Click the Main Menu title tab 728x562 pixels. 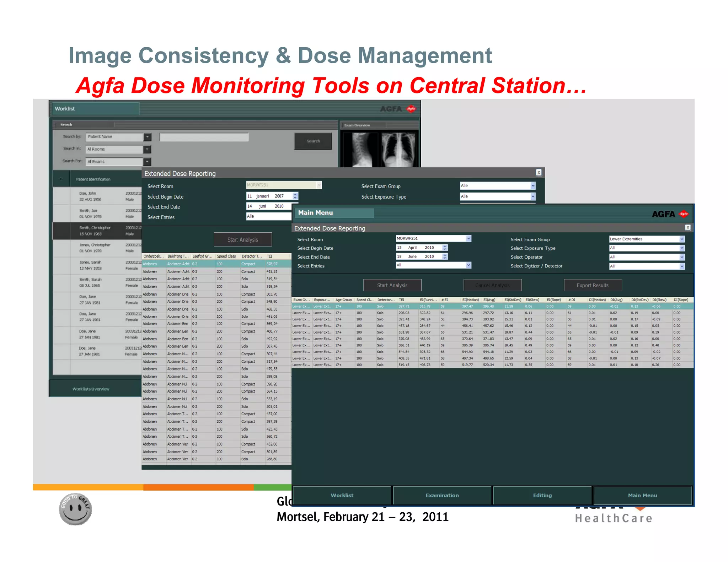pos(334,213)
